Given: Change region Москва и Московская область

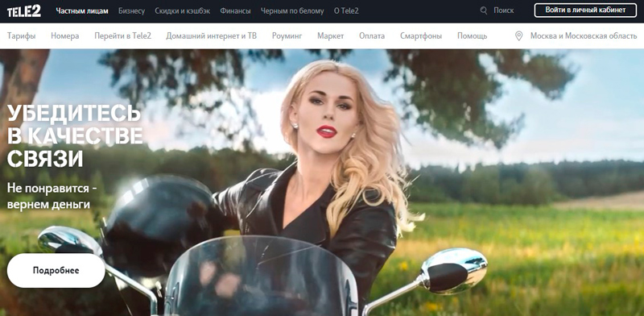Looking at the screenshot, I should [x=584, y=36].
